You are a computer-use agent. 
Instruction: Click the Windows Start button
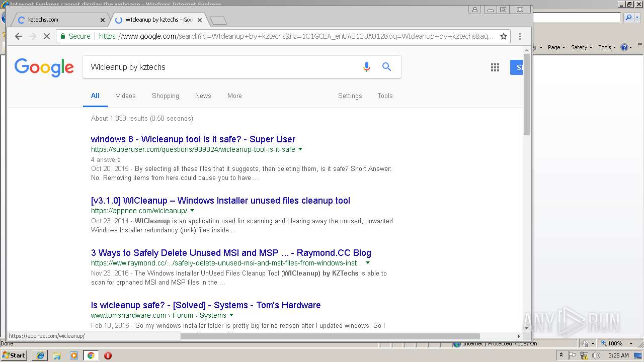14,355
